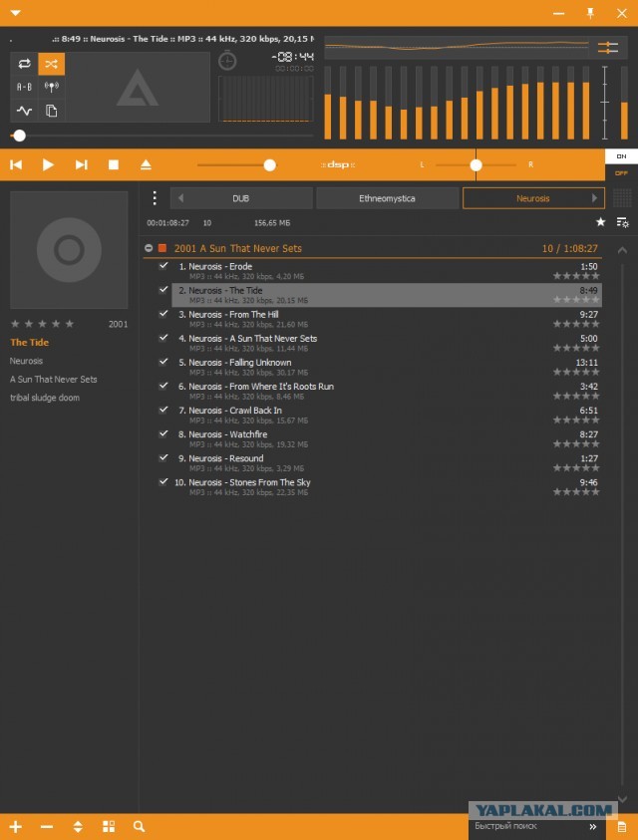Screen dimensions: 638x840
Task: Open the internet radio capture icon
Action: click(x=52, y=87)
